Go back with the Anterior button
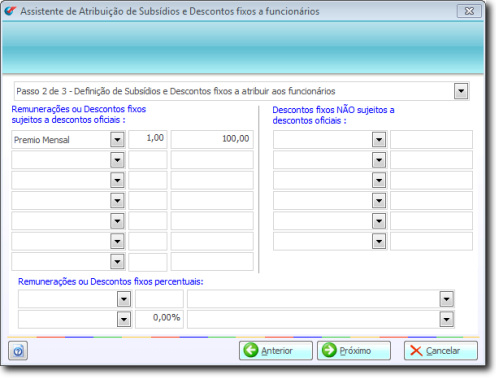Screen dimensions: 496x378 coord(276,350)
